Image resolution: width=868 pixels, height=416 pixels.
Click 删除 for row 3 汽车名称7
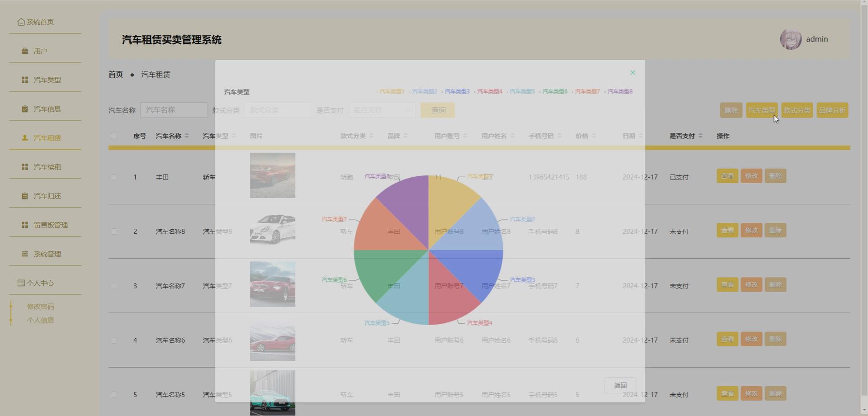(x=775, y=284)
